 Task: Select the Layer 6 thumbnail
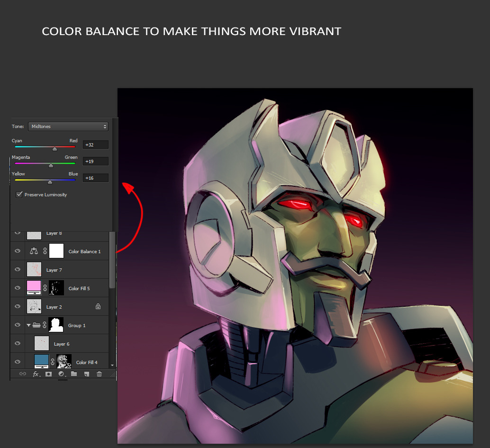42,343
